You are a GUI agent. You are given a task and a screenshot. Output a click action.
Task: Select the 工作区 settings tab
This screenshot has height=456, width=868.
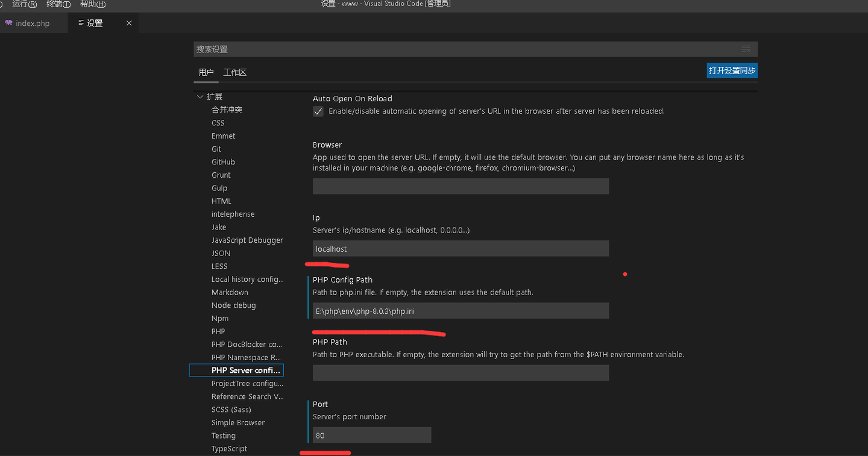[x=235, y=72]
